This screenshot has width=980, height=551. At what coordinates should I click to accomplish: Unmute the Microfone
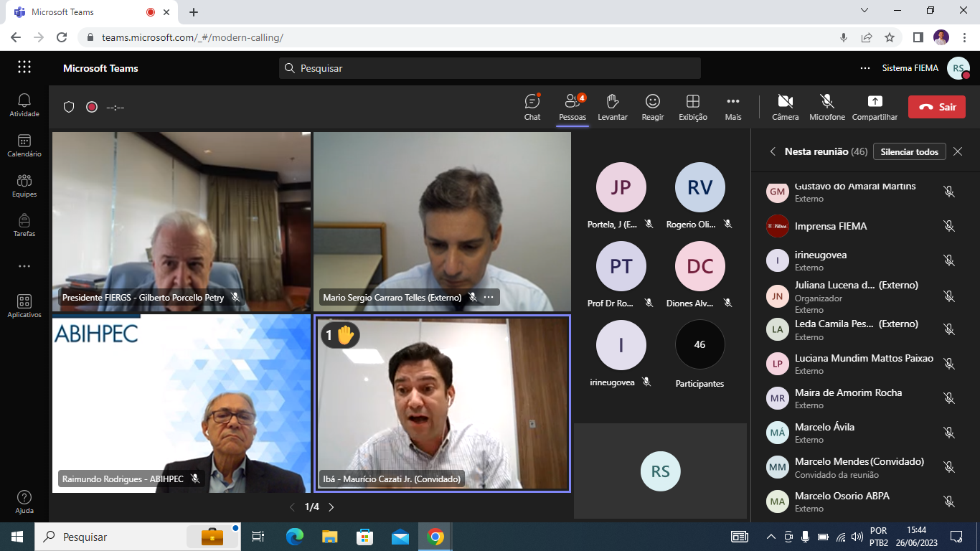pos(827,107)
